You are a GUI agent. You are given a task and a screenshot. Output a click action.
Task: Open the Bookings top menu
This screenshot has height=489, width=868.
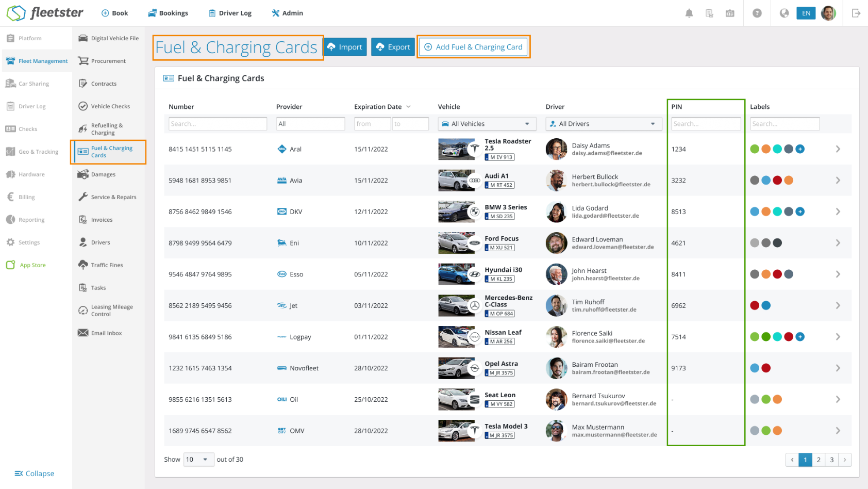tap(168, 13)
